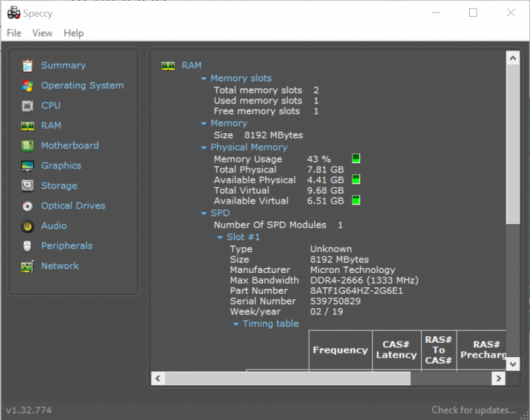Click the Storage hard drive icon
The width and height of the screenshot is (530, 420).
(x=27, y=186)
